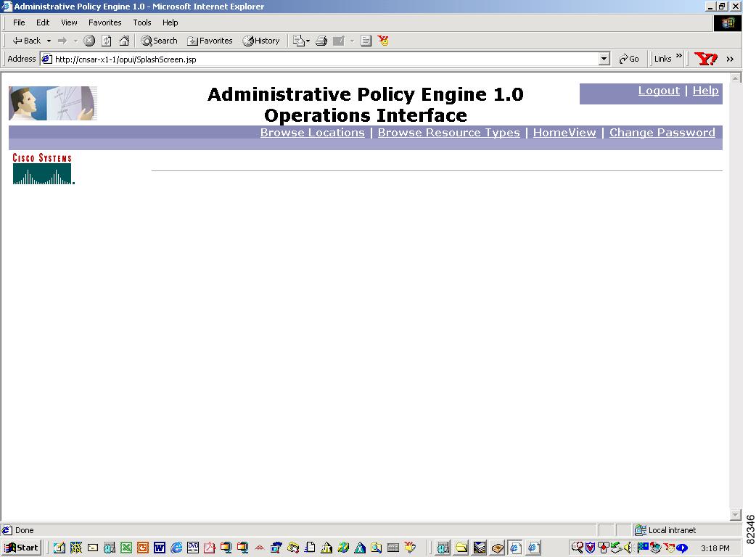
Task: Click the Local intranet zone indicator
Action: (x=665, y=530)
